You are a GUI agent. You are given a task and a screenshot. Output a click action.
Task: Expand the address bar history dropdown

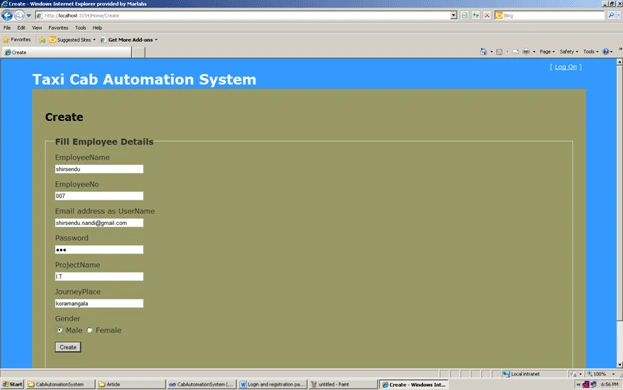(x=453, y=15)
